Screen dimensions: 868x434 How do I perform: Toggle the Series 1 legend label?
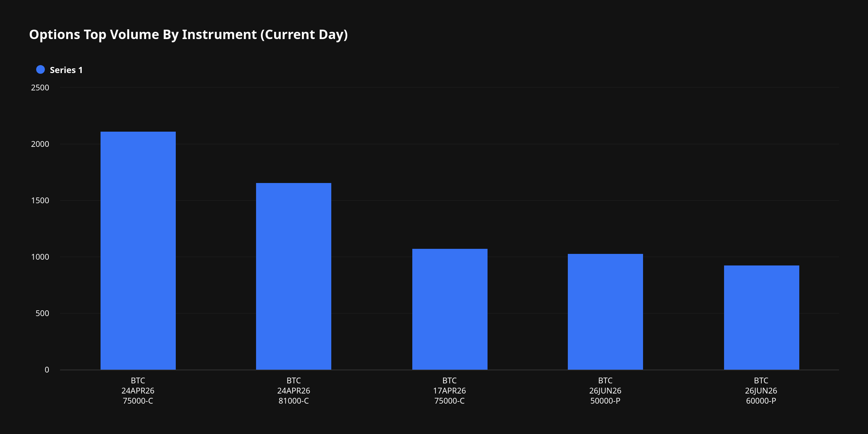pyautogui.click(x=66, y=70)
